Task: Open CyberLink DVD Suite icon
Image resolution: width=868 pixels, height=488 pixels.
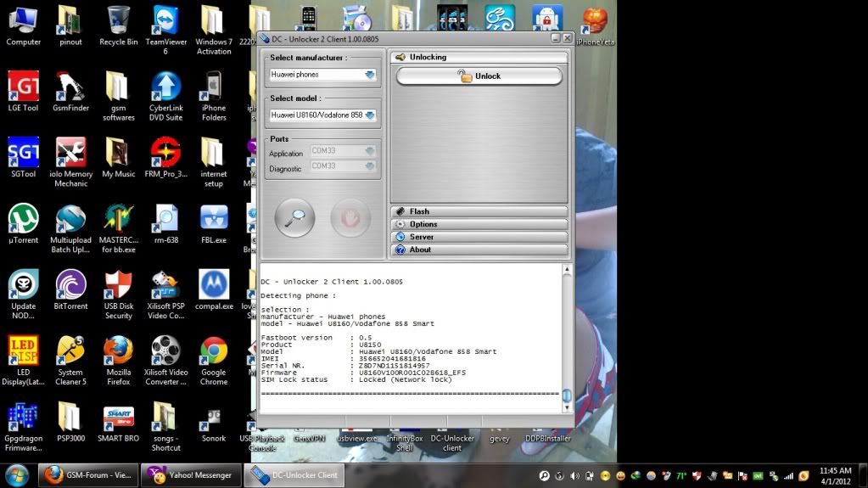Action: 165,97
